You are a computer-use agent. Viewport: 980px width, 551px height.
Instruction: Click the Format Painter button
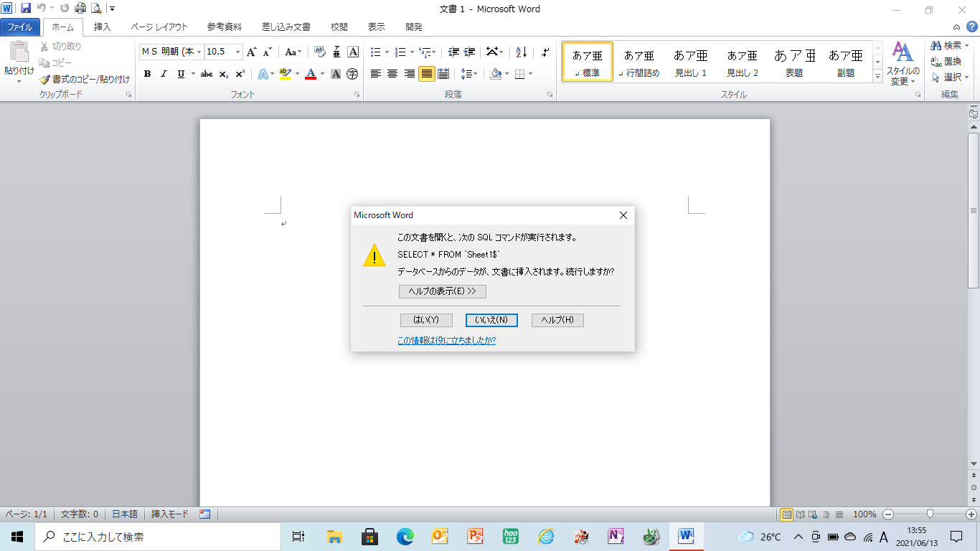(85, 80)
